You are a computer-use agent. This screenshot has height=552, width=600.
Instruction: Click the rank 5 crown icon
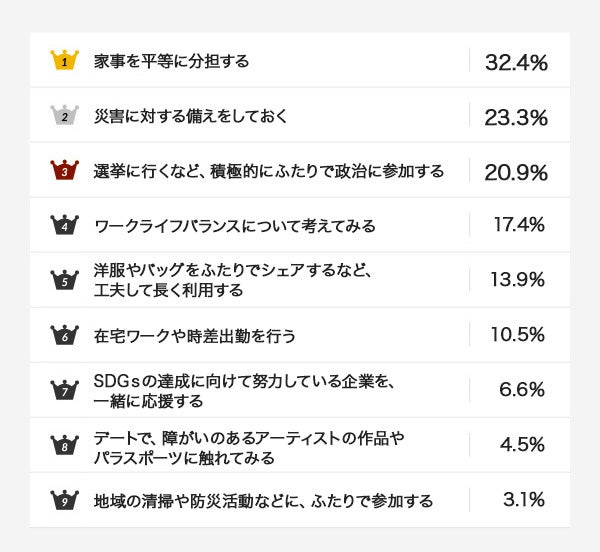click(64, 280)
